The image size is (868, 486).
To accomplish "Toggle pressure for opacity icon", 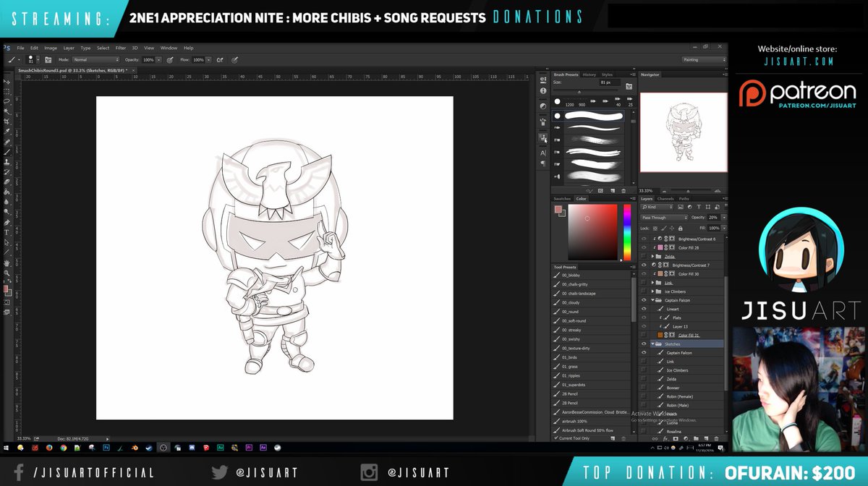I will pyautogui.click(x=170, y=59).
